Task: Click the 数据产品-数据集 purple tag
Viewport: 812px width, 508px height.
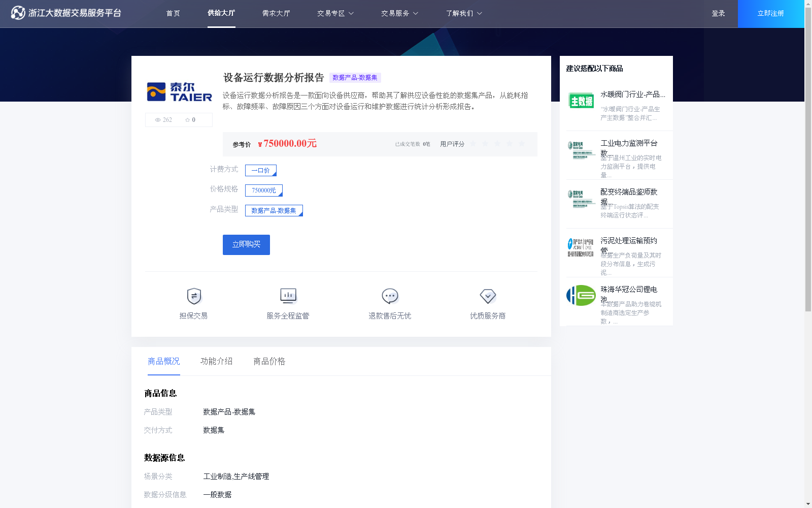Action: (x=355, y=78)
